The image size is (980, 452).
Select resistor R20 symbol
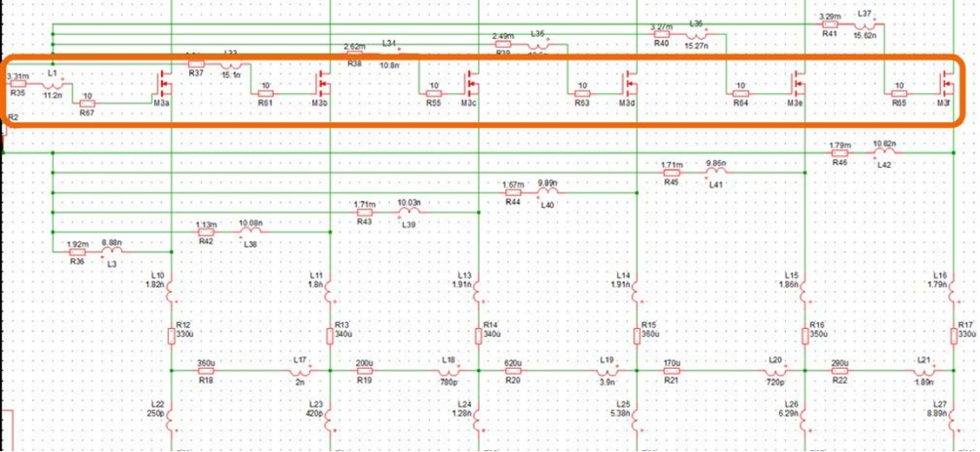(512, 371)
